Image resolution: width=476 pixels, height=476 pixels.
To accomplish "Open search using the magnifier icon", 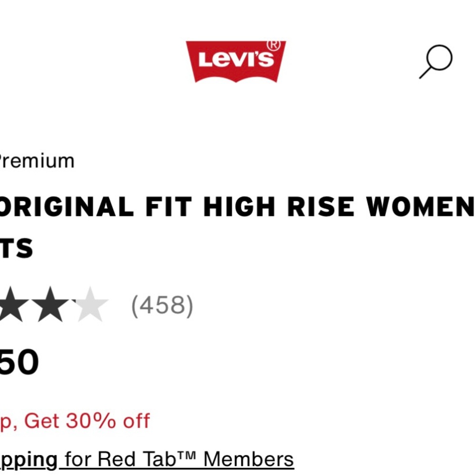I will coord(437,60).
